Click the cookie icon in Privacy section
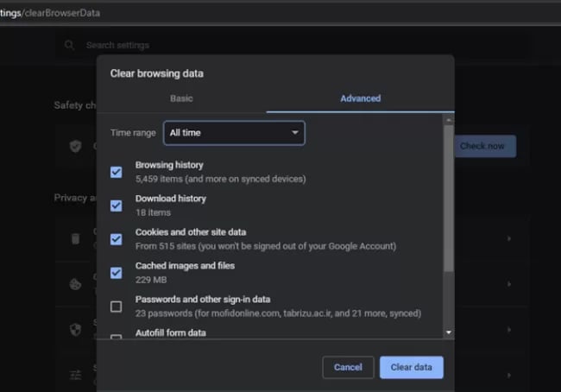The image size is (561, 392). click(75, 284)
